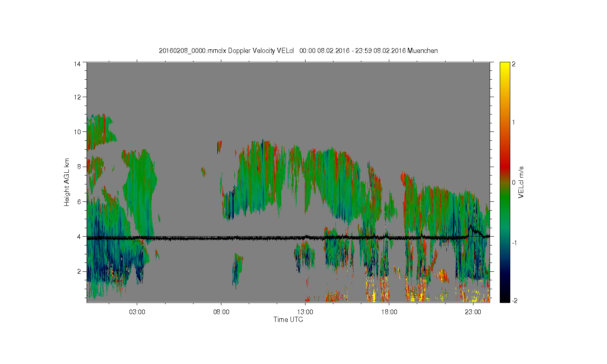607x364 pixels.
Task: Click the 'VELcl m/s' colorbar label
Action: point(521,182)
